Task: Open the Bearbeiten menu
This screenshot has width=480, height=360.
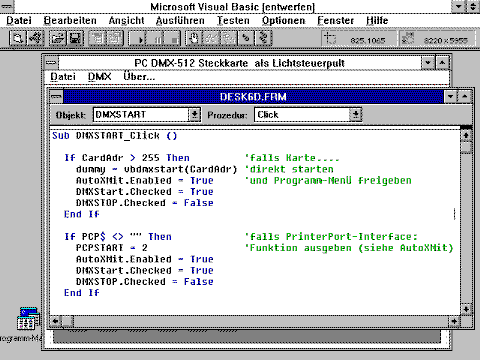Action: [70, 20]
